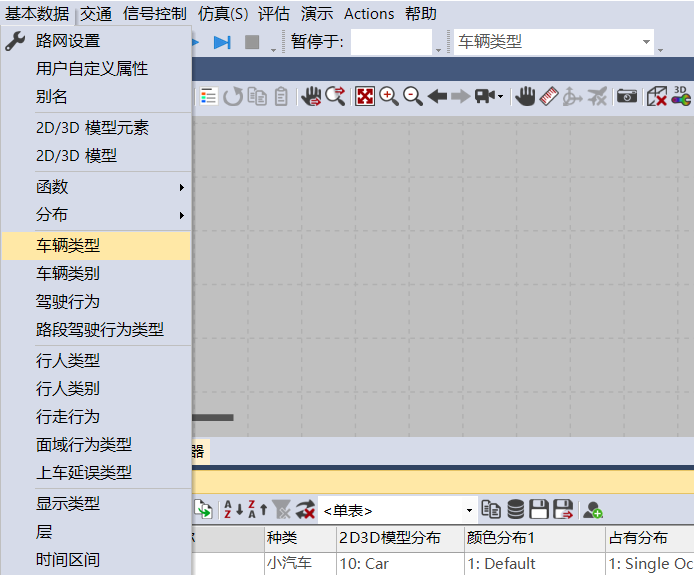Open the 交通 menu
This screenshot has height=575, width=694.
96,14
